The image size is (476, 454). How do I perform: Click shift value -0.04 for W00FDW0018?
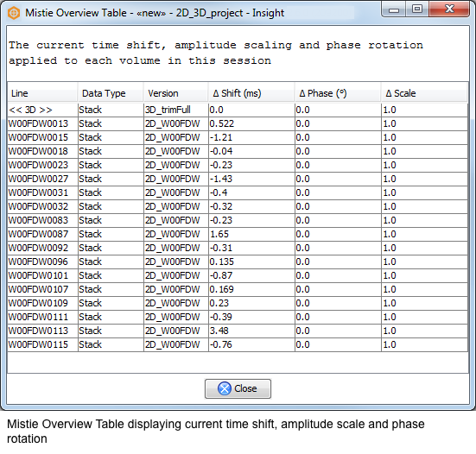tap(251, 151)
